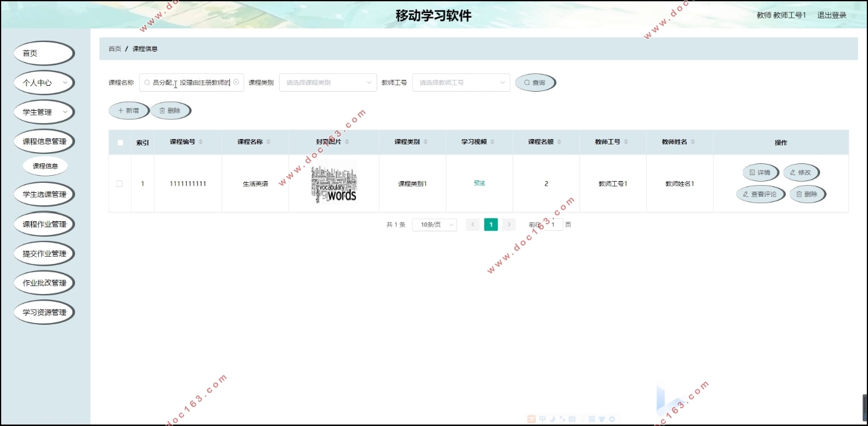Click the magnifier icon inside course name field
868x426 pixels.
pos(147,83)
